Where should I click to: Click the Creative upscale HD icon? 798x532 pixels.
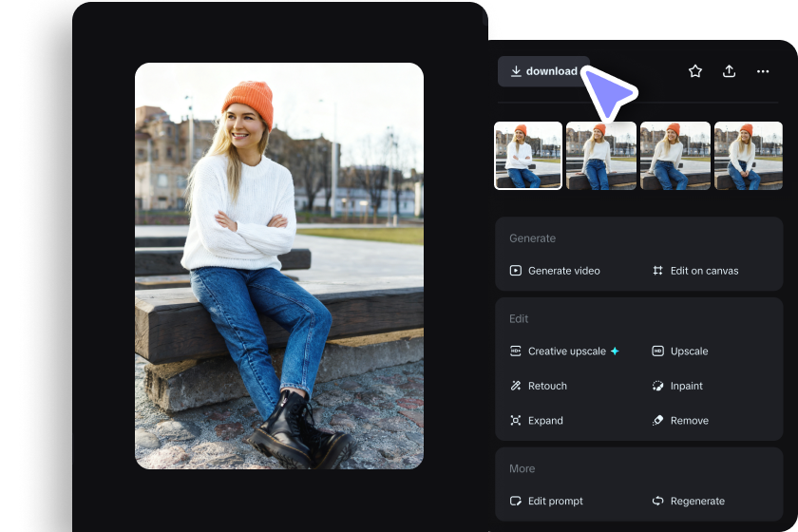click(516, 351)
